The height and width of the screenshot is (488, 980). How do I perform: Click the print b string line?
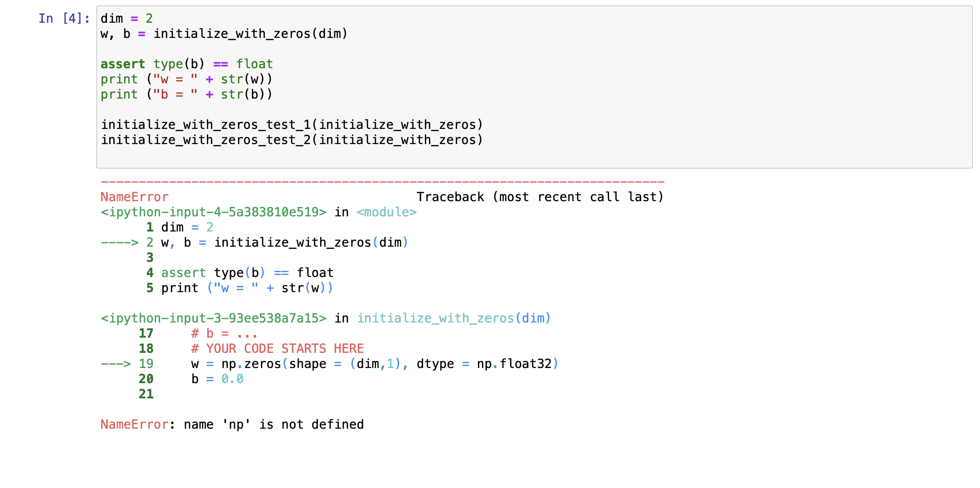[x=186, y=95]
